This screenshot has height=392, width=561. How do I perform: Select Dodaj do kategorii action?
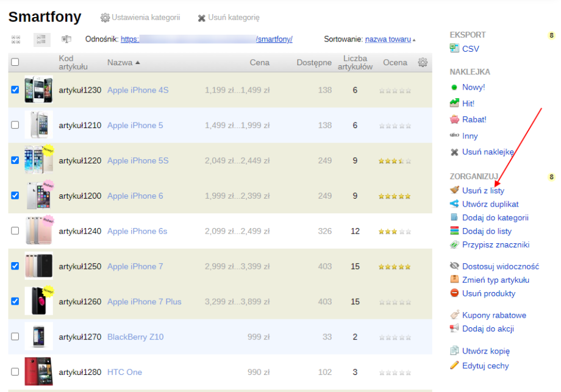click(495, 218)
